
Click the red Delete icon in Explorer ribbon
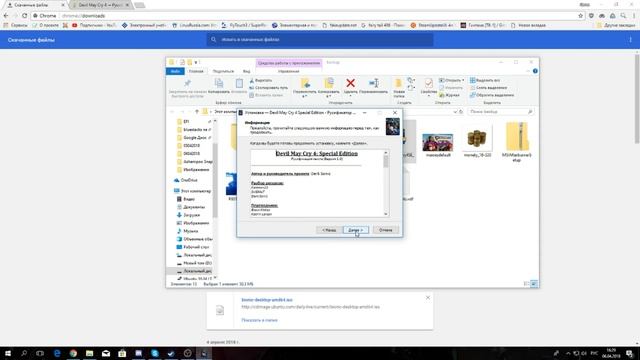click(350, 83)
